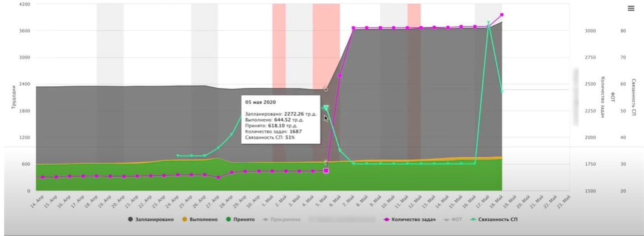
Task: Toggle the Связанность СП legend item
Action: [x=494, y=219]
